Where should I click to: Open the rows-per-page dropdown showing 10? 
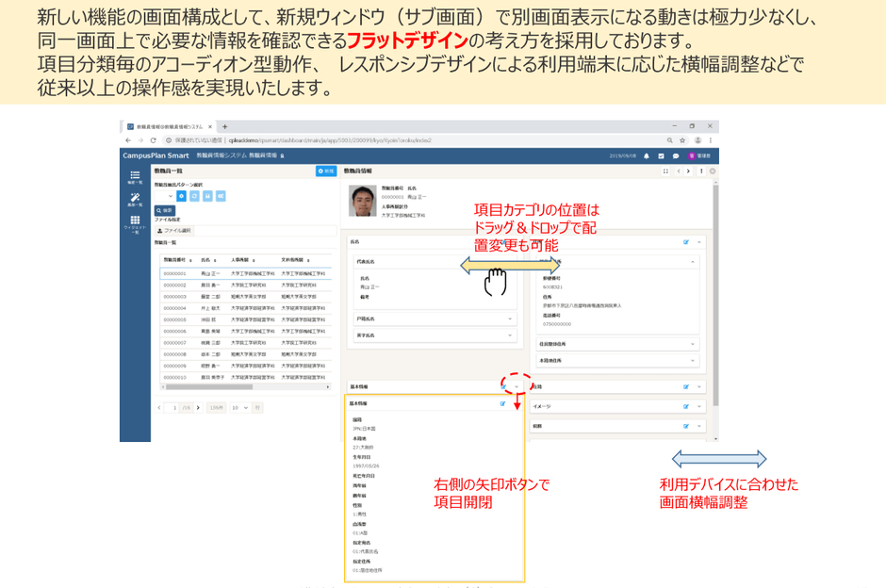(239, 407)
